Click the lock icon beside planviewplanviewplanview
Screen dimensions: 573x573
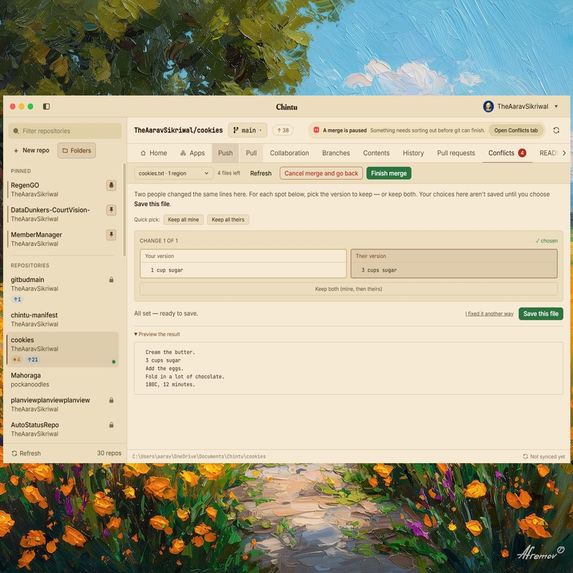coord(111,400)
